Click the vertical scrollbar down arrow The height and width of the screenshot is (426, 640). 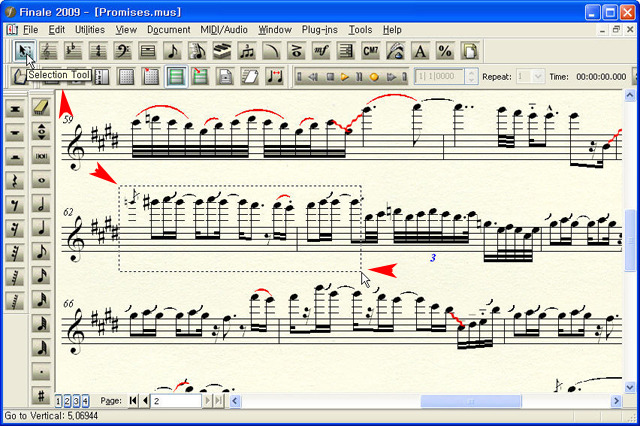click(630, 387)
